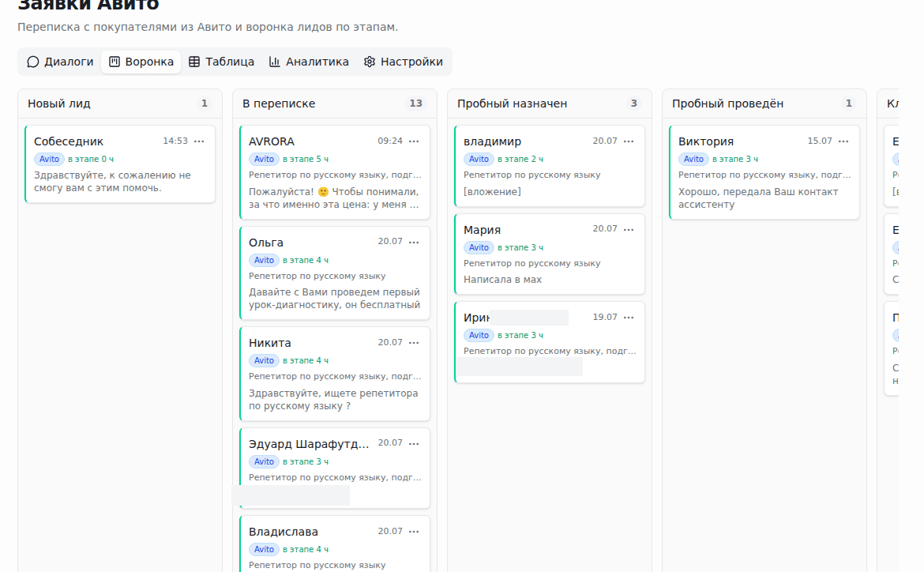
Task: Open the AVRORA lead card name
Action: click(271, 141)
